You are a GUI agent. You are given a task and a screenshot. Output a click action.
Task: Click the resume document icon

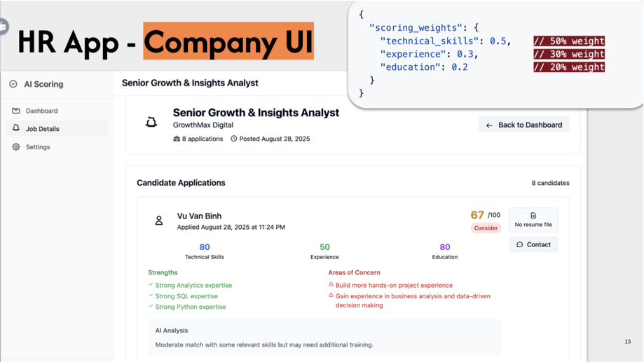[533, 216]
